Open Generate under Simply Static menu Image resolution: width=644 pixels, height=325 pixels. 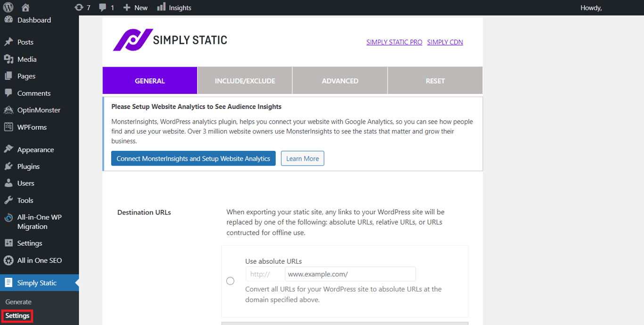point(18,301)
